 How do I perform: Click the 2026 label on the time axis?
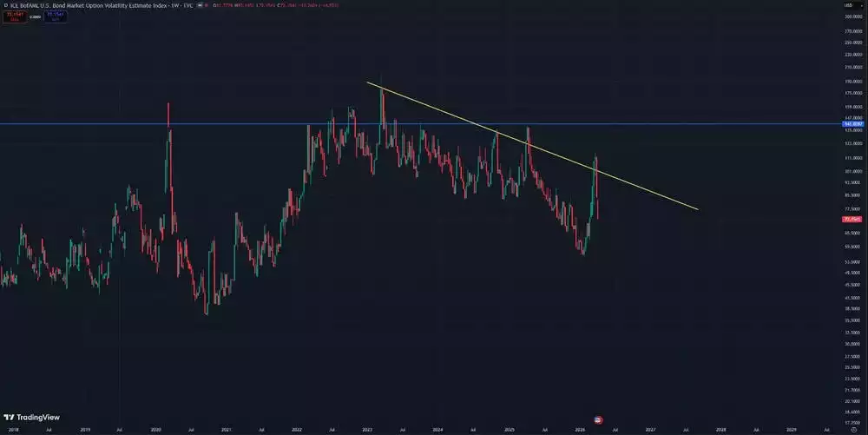click(x=580, y=430)
